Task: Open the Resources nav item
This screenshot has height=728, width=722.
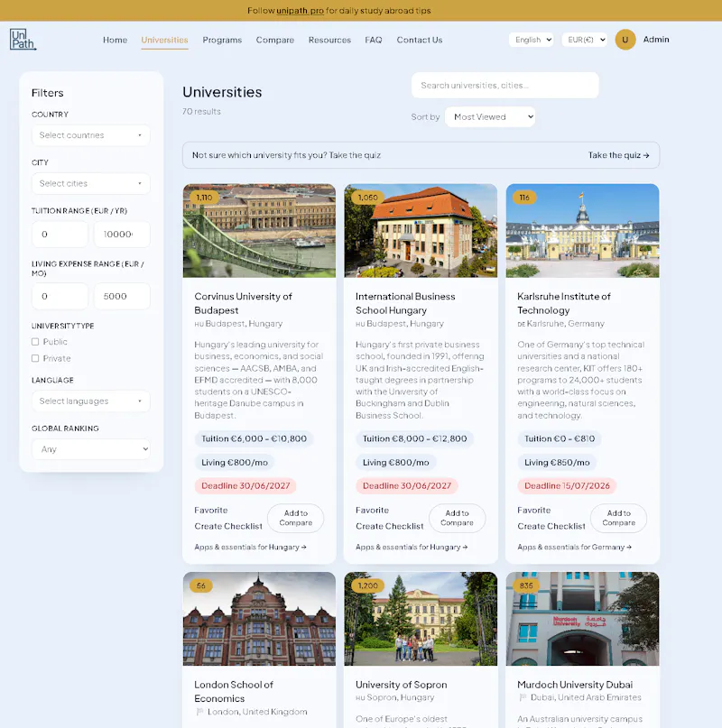Action: [x=329, y=40]
